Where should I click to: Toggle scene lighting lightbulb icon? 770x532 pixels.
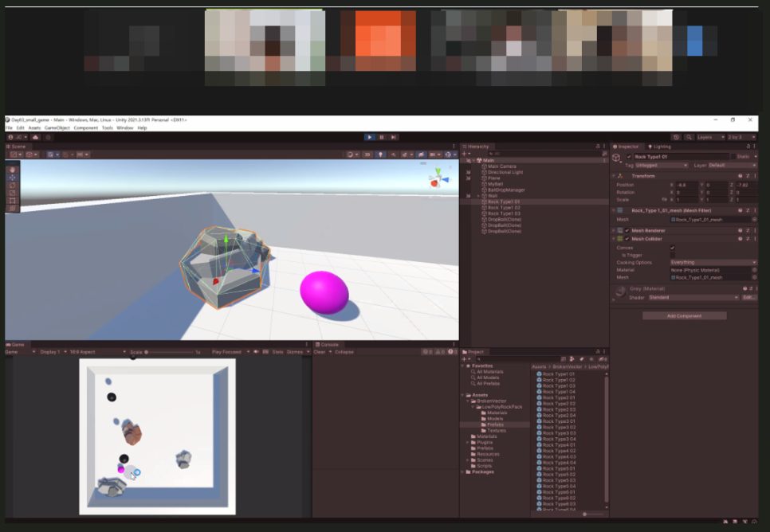point(380,155)
